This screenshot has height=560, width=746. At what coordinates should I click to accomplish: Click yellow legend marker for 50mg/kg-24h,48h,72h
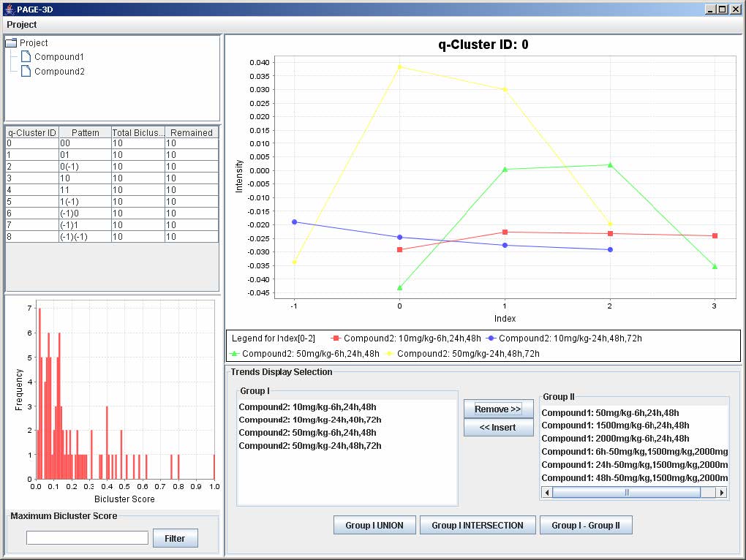tap(389, 353)
